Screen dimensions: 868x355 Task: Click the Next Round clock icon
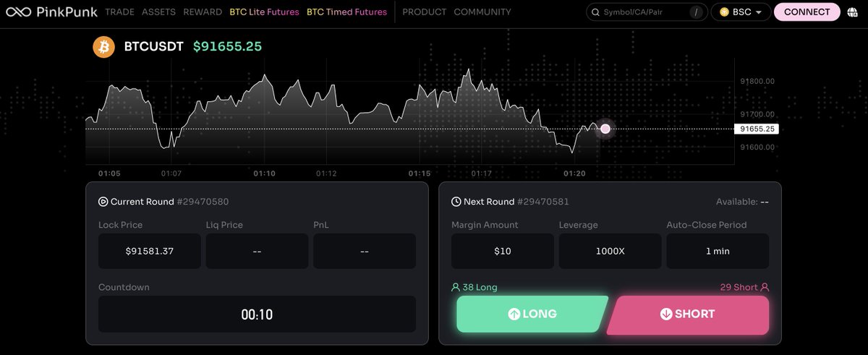456,202
